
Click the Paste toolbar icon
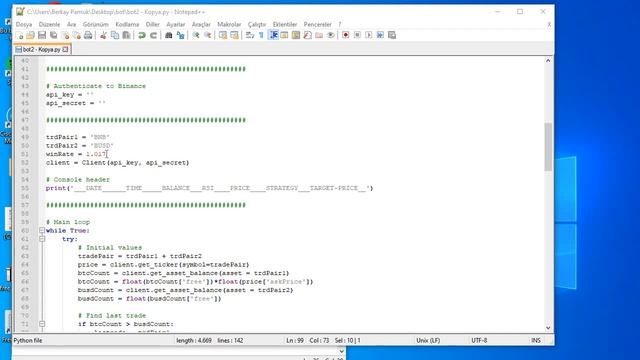(x=127, y=36)
